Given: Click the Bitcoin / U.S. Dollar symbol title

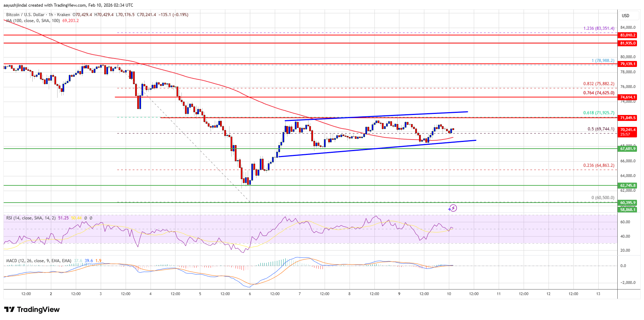Looking at the screenshot, I should 25,15.
